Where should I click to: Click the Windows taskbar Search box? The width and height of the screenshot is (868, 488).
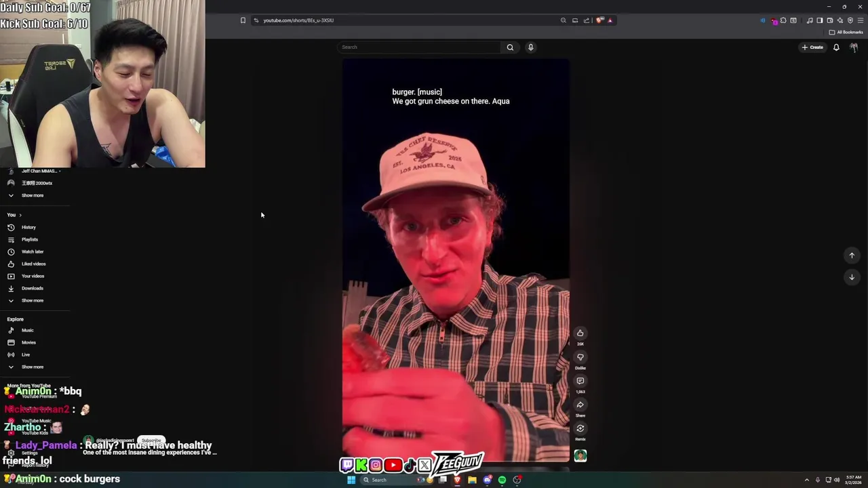point(397,480)
